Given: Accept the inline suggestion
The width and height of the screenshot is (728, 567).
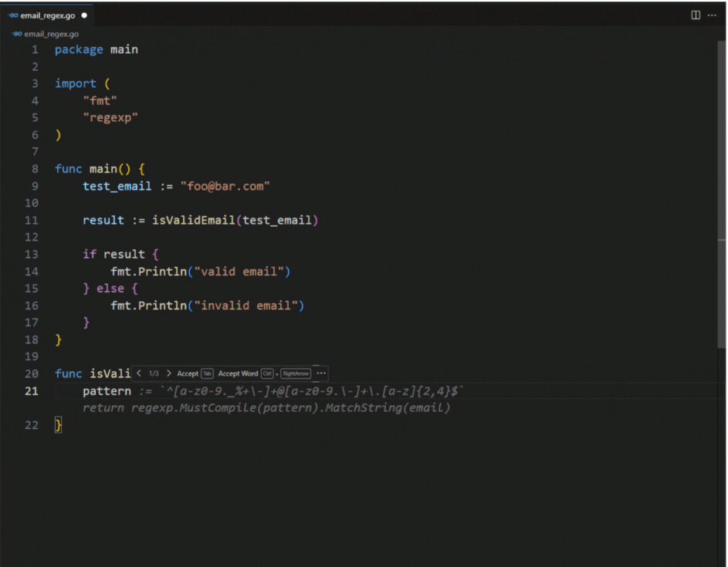Looking at the screenshot, I should [188, 373].
